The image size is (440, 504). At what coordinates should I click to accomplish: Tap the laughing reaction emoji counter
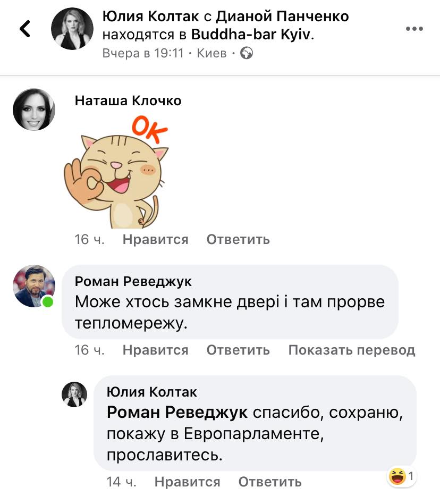[x=401, y=476]
